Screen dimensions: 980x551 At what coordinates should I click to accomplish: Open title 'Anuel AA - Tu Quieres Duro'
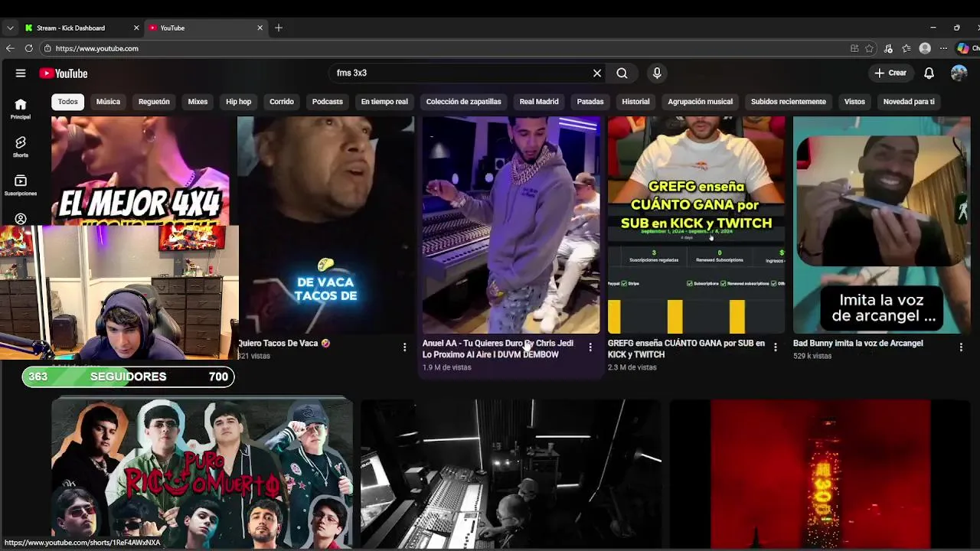point(498,349)
